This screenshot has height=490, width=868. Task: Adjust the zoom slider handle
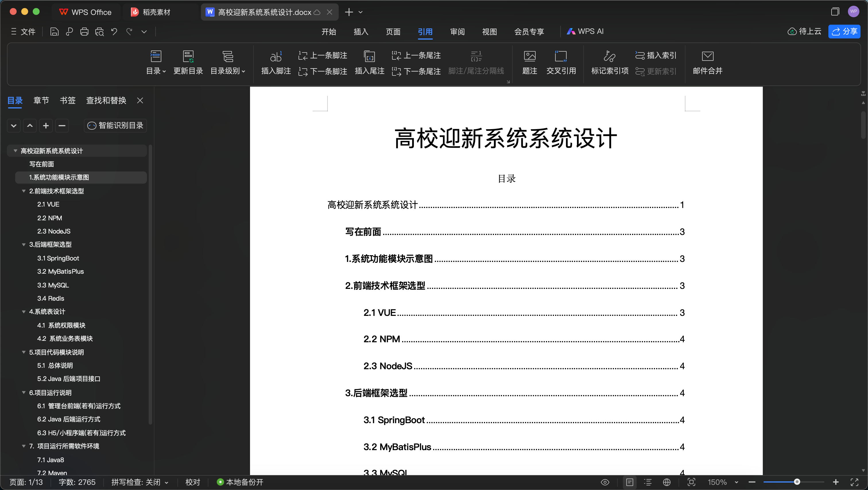(x=797, y=482)
